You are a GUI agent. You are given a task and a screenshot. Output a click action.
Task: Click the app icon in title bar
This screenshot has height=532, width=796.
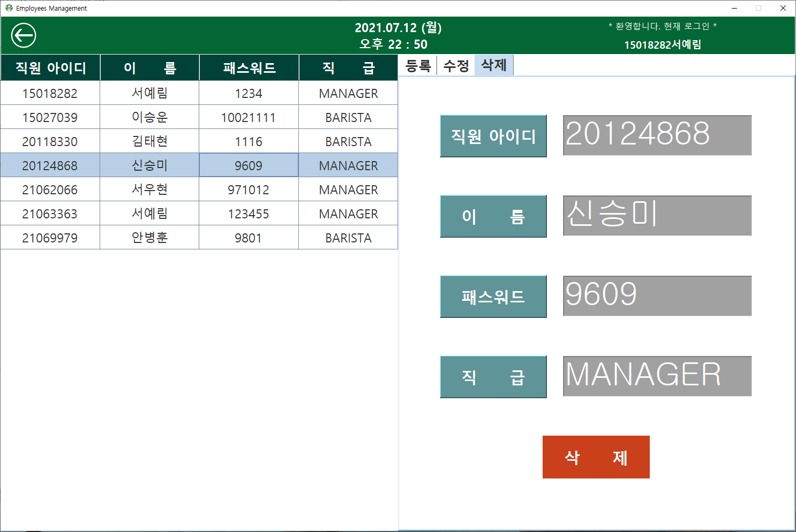[x=9, y=8]
